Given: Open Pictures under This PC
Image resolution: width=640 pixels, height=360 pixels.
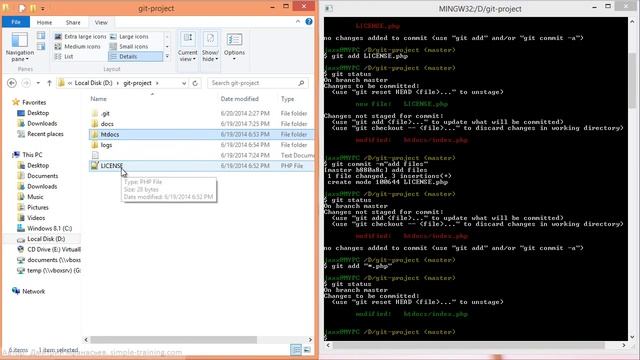Looking at the screenshot, I should 38,207.
